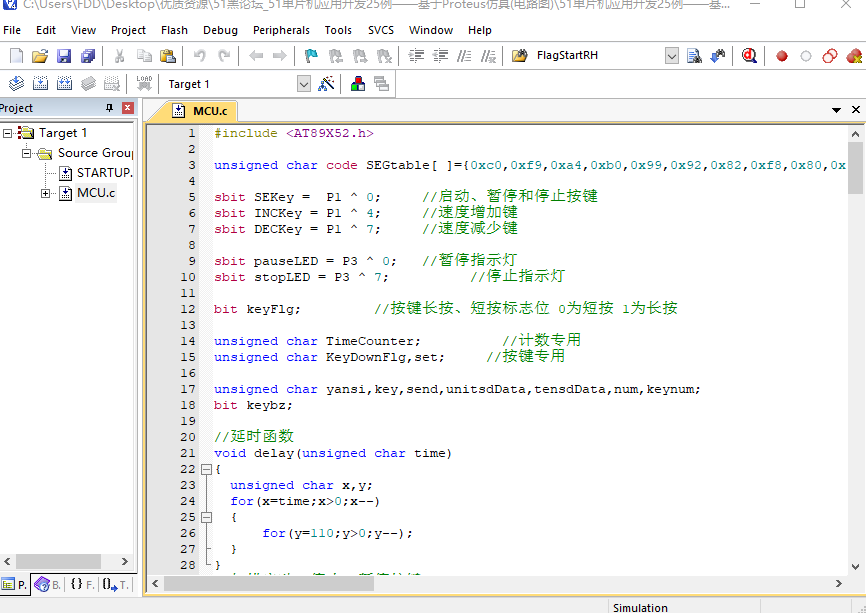Toggle code folding at line 25
866x613 pixels.
click(207, 517)
